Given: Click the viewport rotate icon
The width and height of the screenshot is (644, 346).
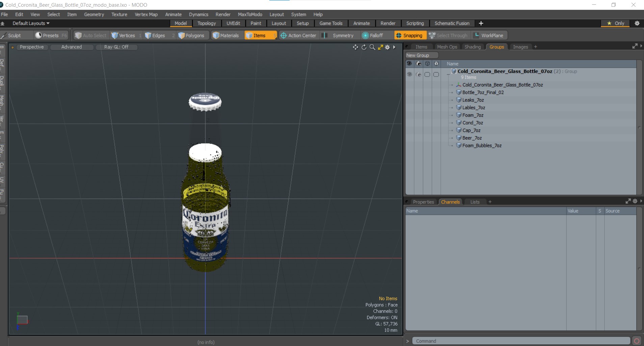Looking at the screenshot, I should [x=364, y=47].
